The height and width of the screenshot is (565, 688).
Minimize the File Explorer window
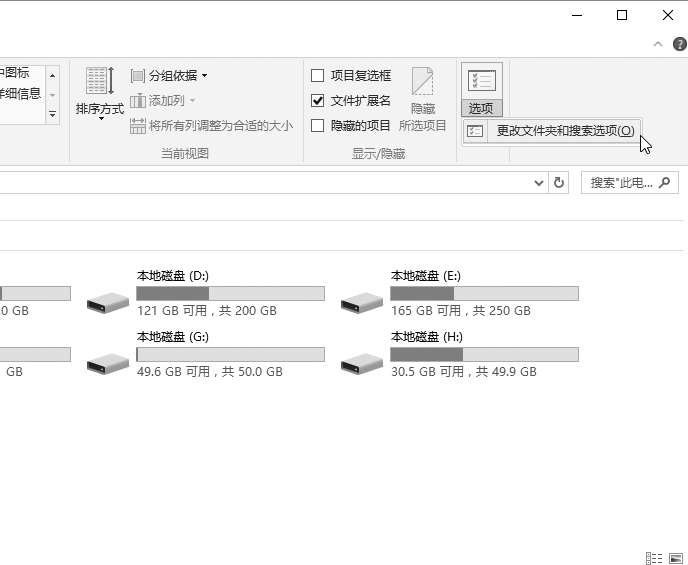577,15
